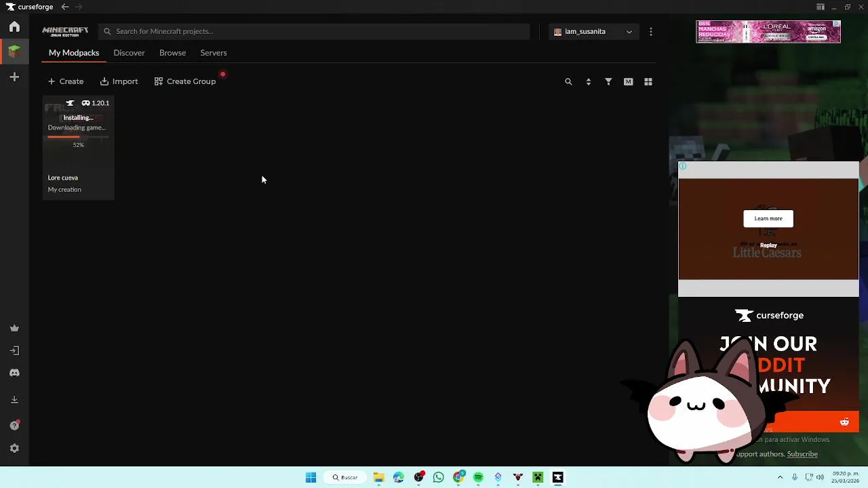Switch to grid view icon
Image resolution: width=868 pixels, height=488 pixels.
coord(648,81)
